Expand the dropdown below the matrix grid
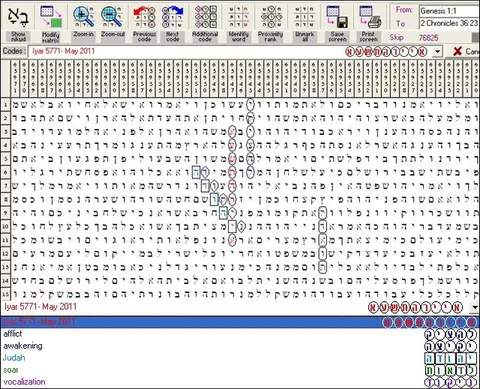The width and height of the screenshot is (480, 389). click(x=475, y=307)
